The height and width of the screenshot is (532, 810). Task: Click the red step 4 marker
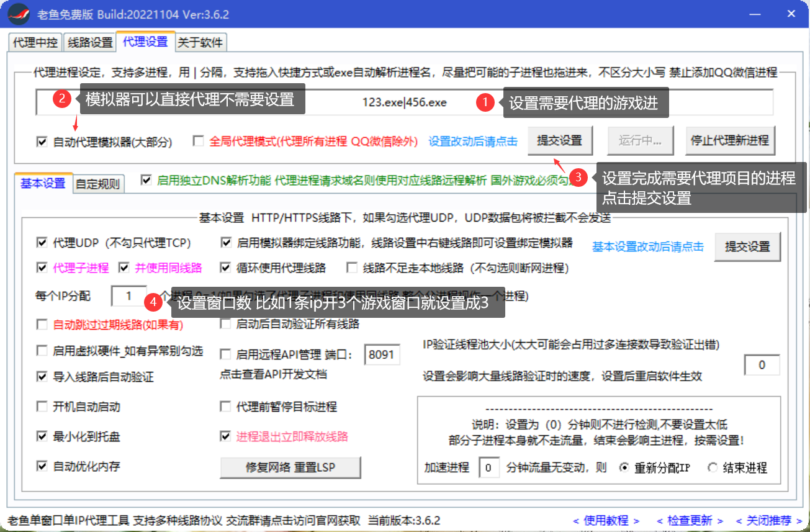(x=153, y=303)
